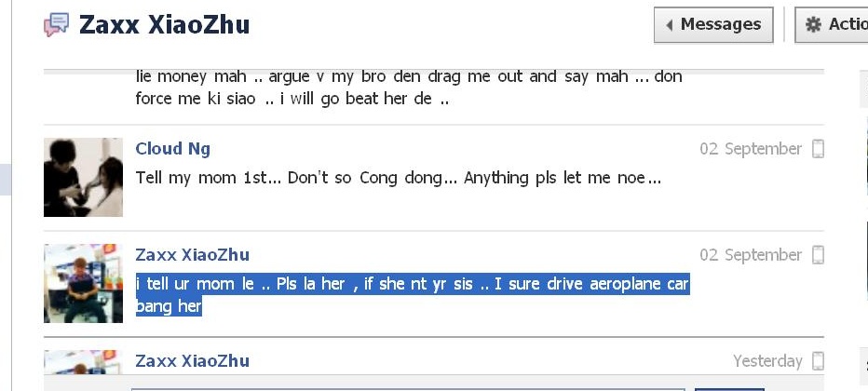Viewport: 868px width, 391px height.
Task: Click the highlighted 'i tell ur mom le' message
Action: (x=413, y=295)
